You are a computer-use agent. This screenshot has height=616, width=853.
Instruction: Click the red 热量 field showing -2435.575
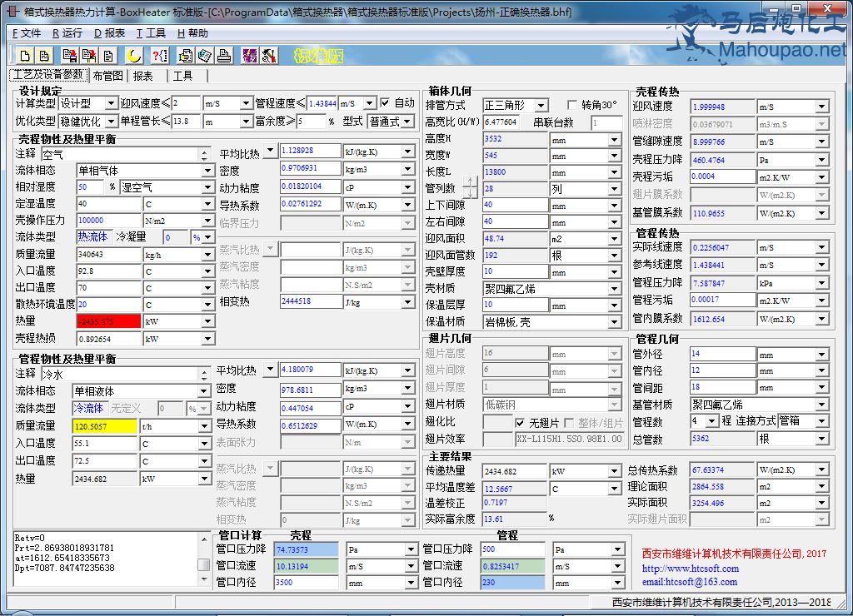tap(109, 321)
